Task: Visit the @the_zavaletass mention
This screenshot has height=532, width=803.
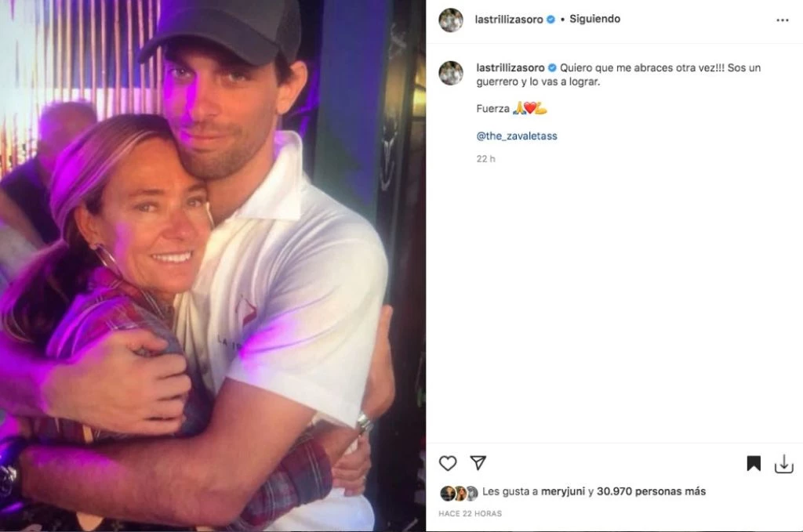Action: click(x=517, y=136)
